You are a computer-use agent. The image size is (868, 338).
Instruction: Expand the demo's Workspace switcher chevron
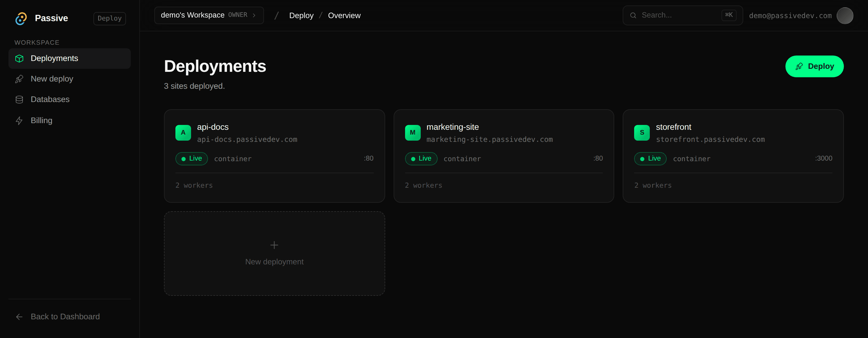pyautogui.click(x=254, y=15)
